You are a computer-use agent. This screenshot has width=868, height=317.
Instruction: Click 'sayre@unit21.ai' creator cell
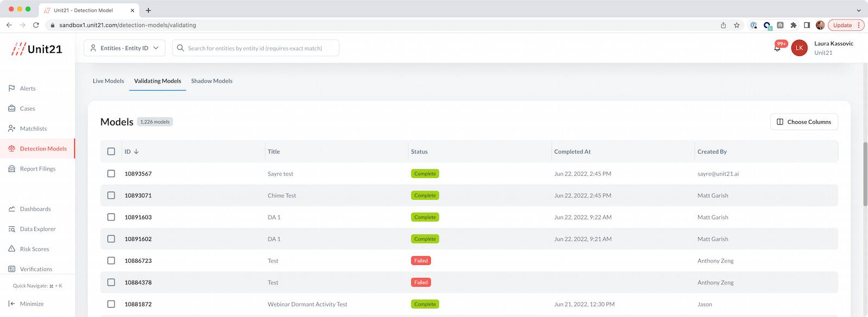coord(718,174)
